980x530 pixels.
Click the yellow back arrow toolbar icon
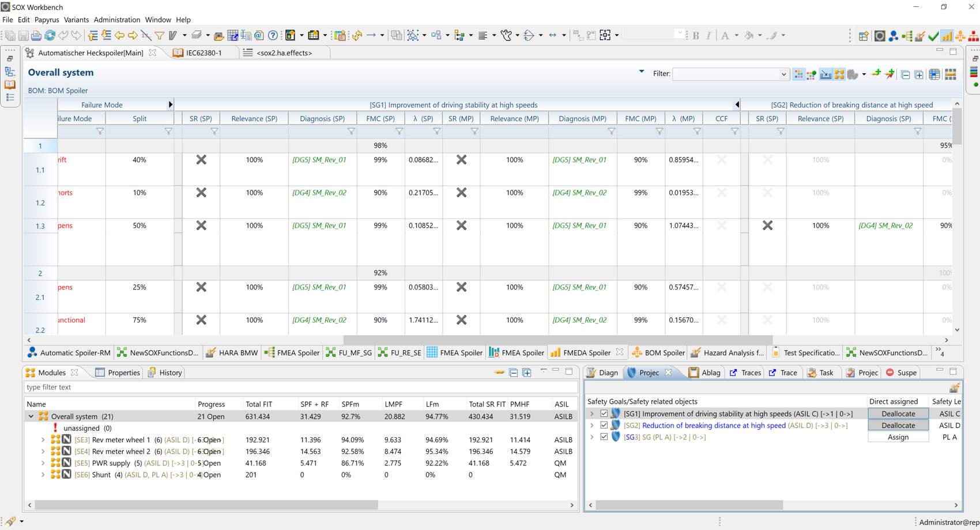(119, 36)
